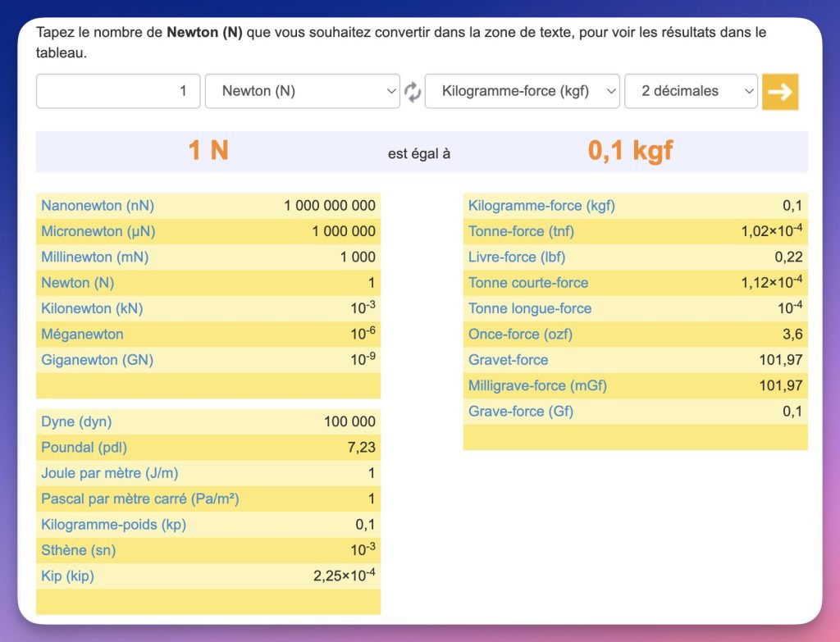Click the Dyne value 100 000

[x=349, y=421]
